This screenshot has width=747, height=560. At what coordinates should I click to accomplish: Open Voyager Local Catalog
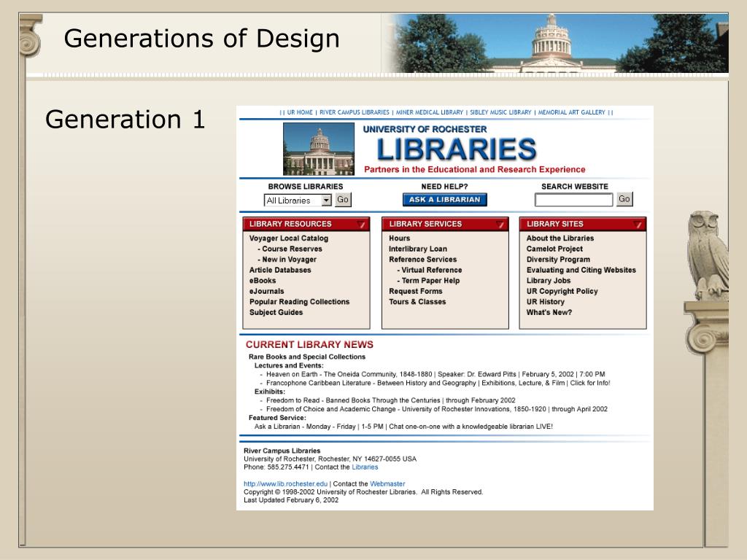point(289,238)
